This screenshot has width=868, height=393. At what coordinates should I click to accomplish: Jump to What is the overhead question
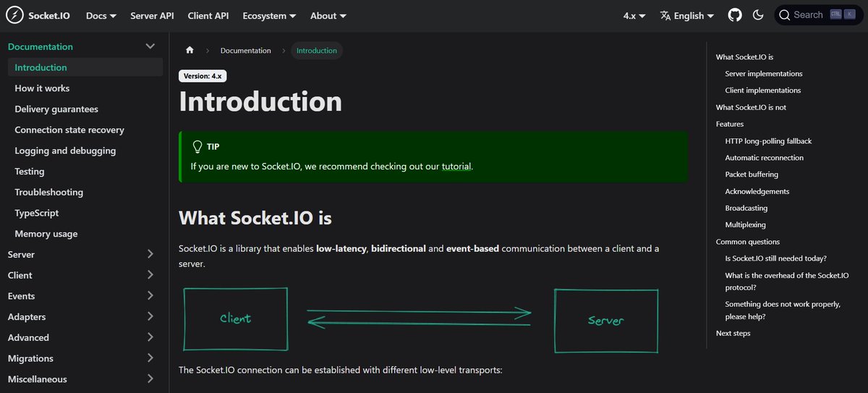point(787,282)
